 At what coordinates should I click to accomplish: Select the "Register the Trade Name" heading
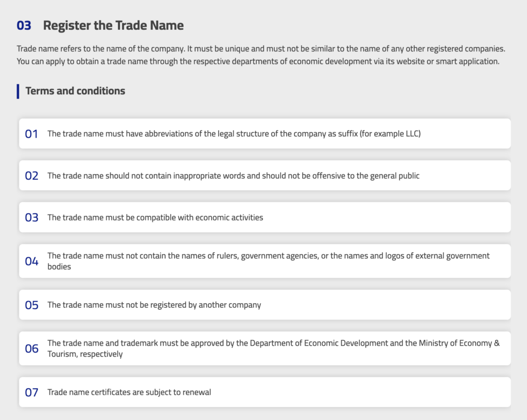(x=113, y=25)
